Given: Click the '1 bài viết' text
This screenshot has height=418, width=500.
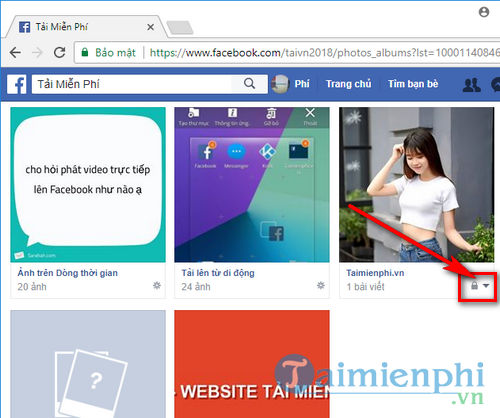Looking at the screenshot, I should click(x=365, y=287).
